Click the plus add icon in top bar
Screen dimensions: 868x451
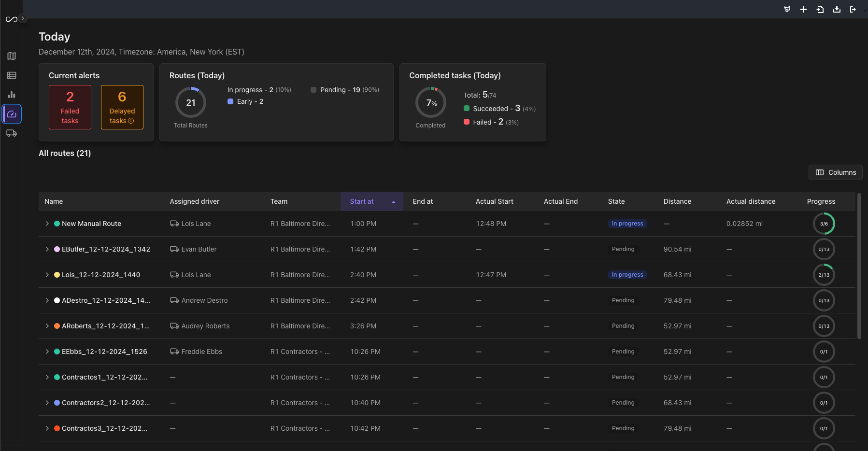coord(803,9)
